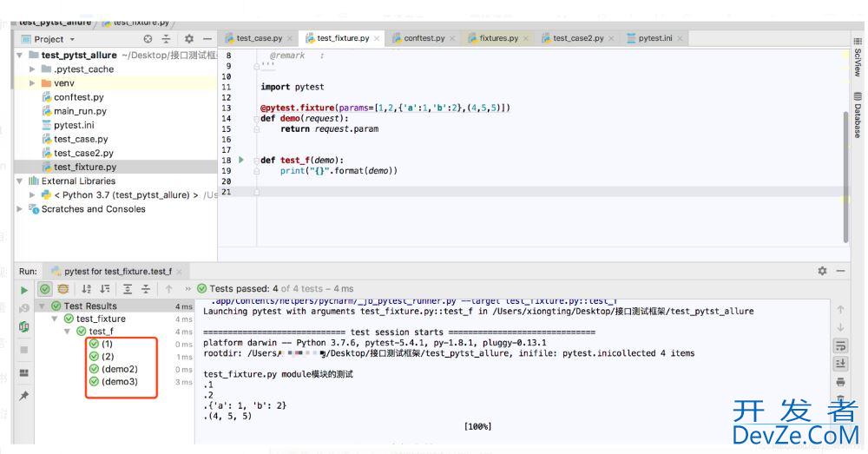This screenshot has height=454, width=868.
Task: Sort test results by duration
Action: tap(105, 288)
